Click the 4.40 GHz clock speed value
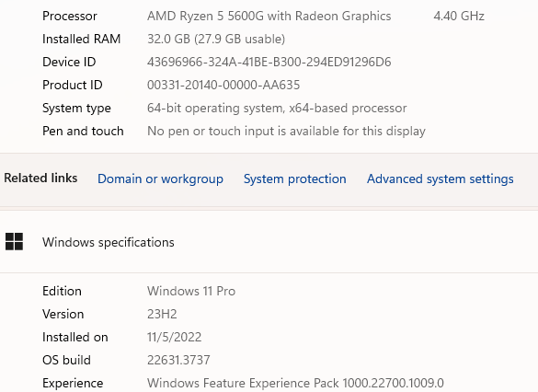 pyautogui.click(x=459, y=17)
